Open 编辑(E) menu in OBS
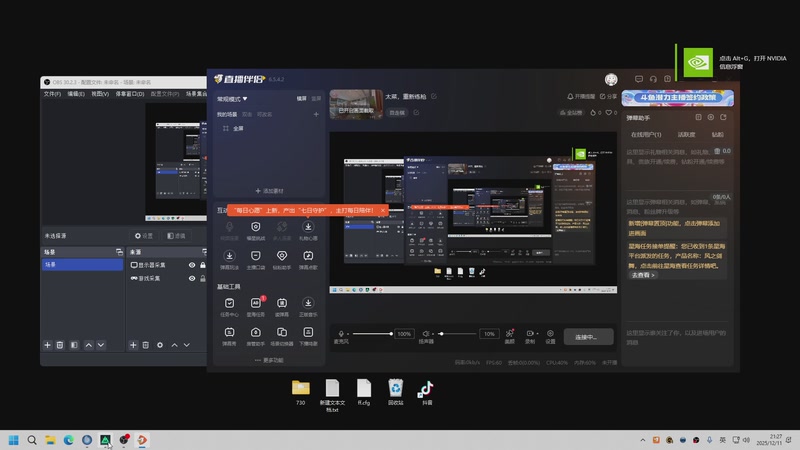Image resolution: width=800 pixels, height=450 pixels. tap(76, 94)
